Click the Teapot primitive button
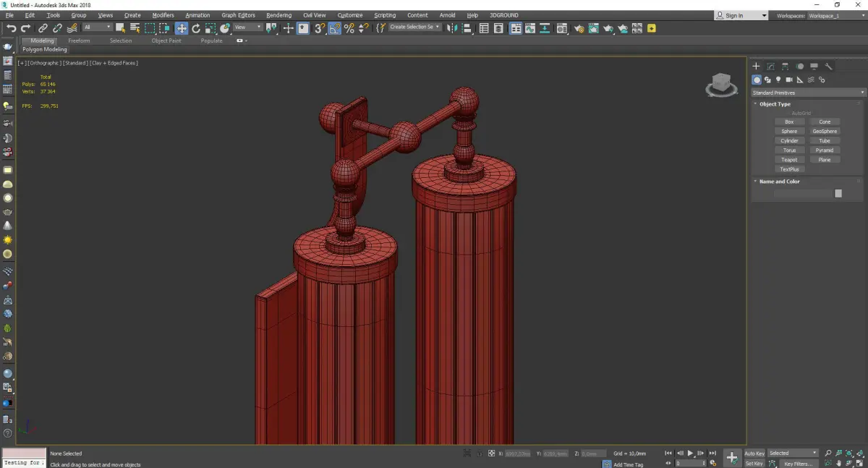The height and width of the screenshot is (468, 868). [789, 160]
